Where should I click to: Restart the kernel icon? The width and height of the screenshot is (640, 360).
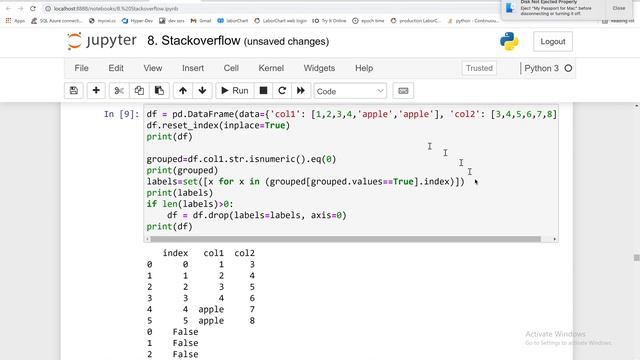pyautogui.click(x=282, y=91)
